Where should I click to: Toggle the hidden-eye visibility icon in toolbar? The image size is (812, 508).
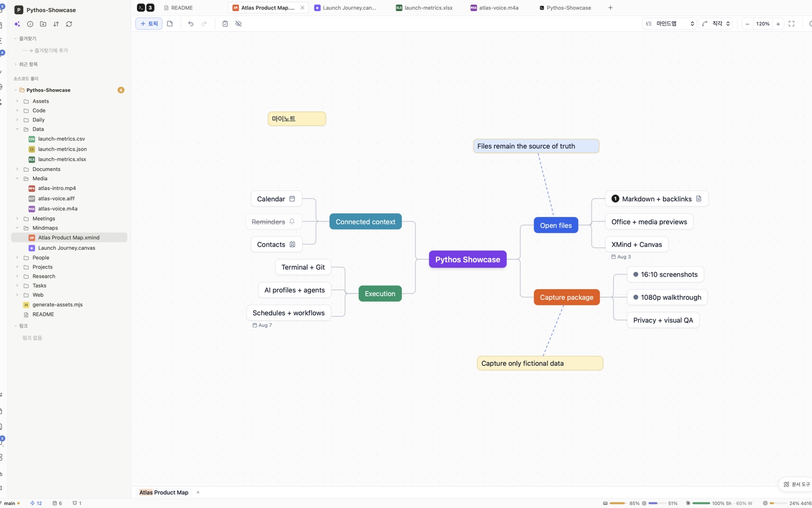point(239,24)
